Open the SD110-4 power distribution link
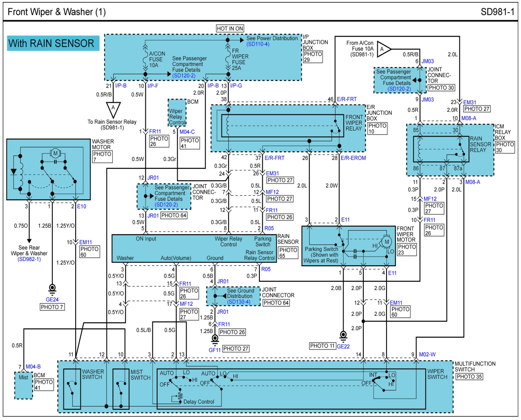The height and width of the screenshot is (420, 521). (x=258, y=44)
